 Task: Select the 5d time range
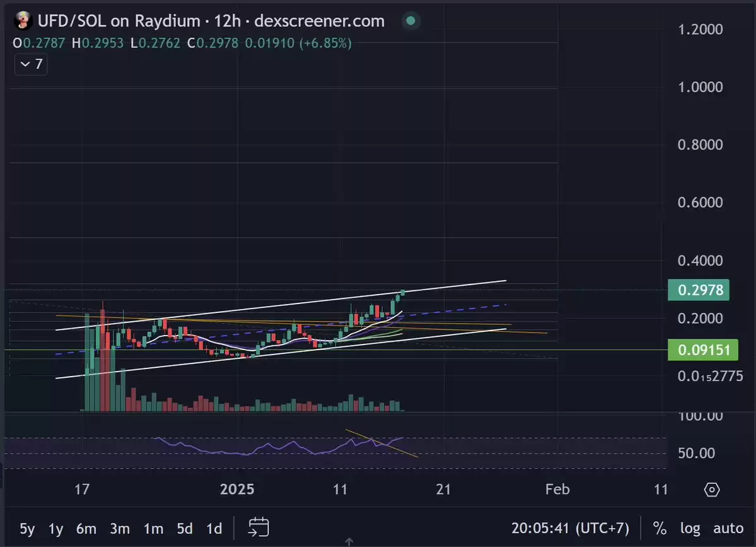[185, 529]
